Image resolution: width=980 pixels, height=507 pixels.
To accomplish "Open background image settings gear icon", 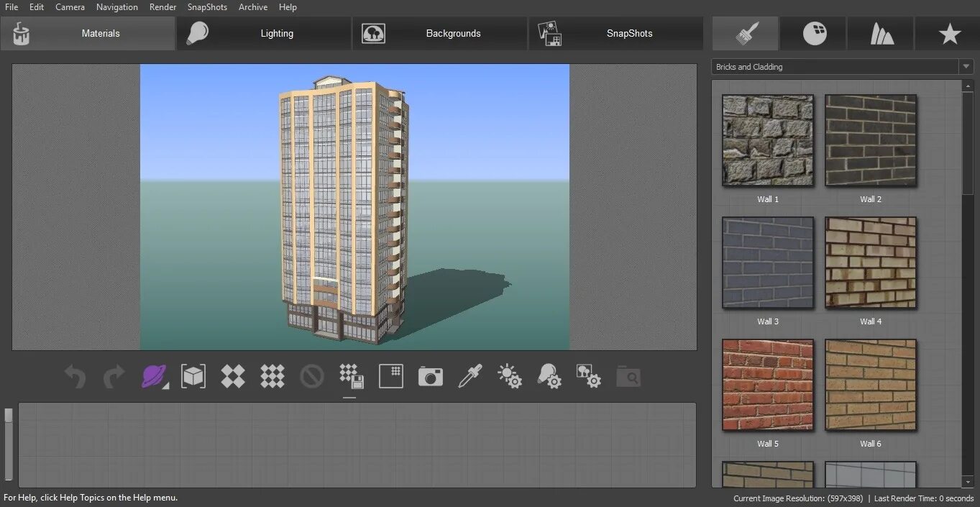I will pos(588,376).
